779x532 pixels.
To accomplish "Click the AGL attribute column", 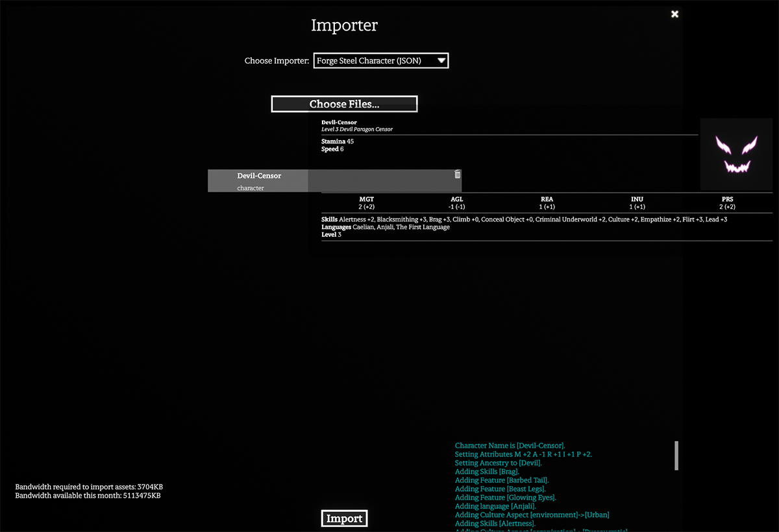I will pos(457,203).
